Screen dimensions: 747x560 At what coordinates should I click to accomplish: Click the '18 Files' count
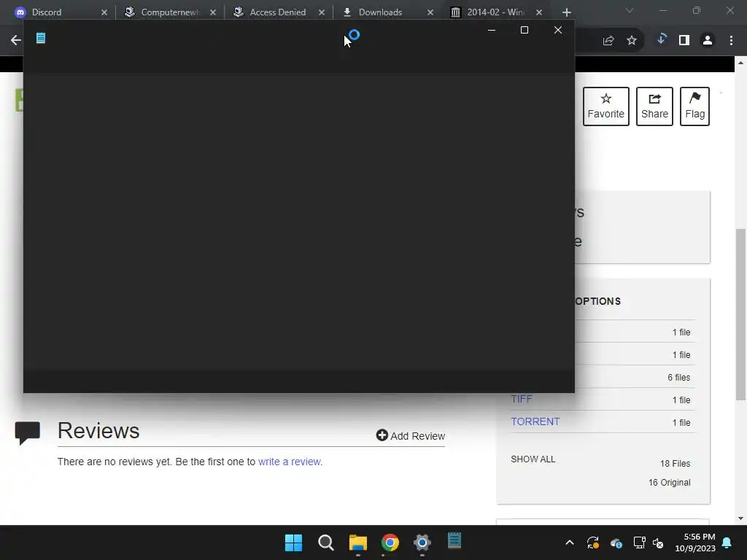(x=675, y=463)
